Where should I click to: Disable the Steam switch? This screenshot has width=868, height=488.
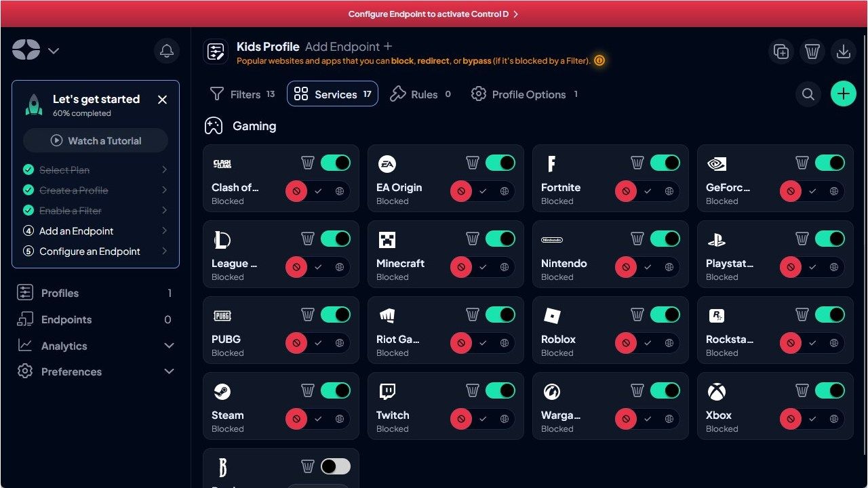[336, 390]
